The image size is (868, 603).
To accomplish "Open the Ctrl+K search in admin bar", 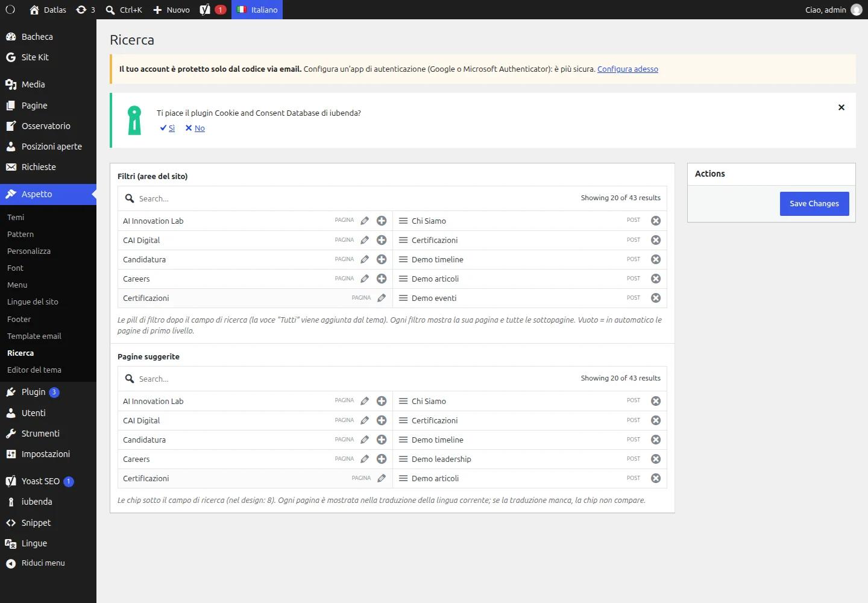I will [x=124, y=10].
